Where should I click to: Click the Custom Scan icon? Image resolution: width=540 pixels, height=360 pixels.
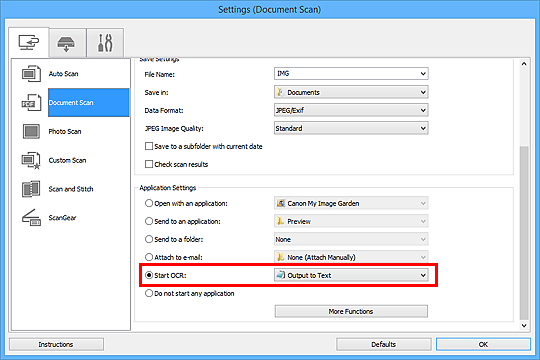(31, 161)
